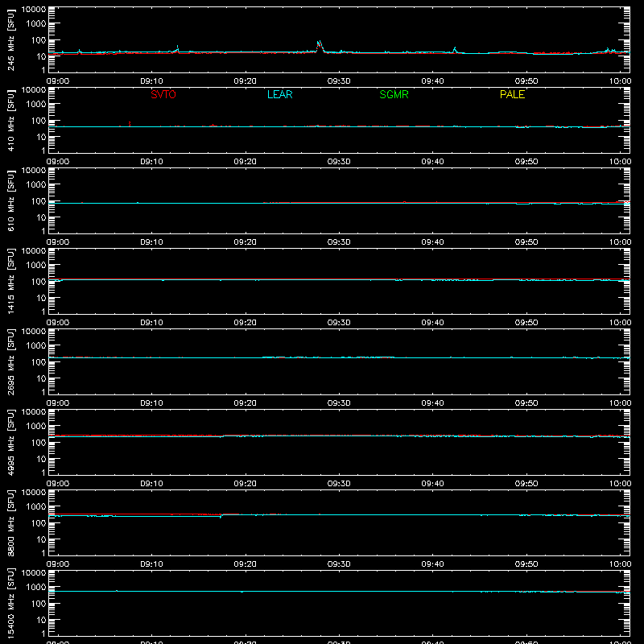The height and width of the screenshot is (644, 644).
Task: Click the green SGMR station label
Action: point(394,94)
